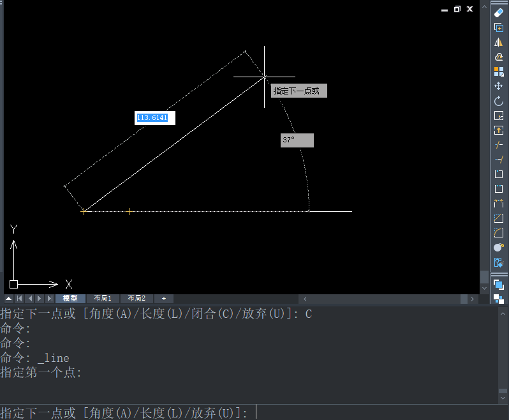This screenshot has width=509, height=420.
Task: Activate the Offset tool
Action: pos(499,57)
